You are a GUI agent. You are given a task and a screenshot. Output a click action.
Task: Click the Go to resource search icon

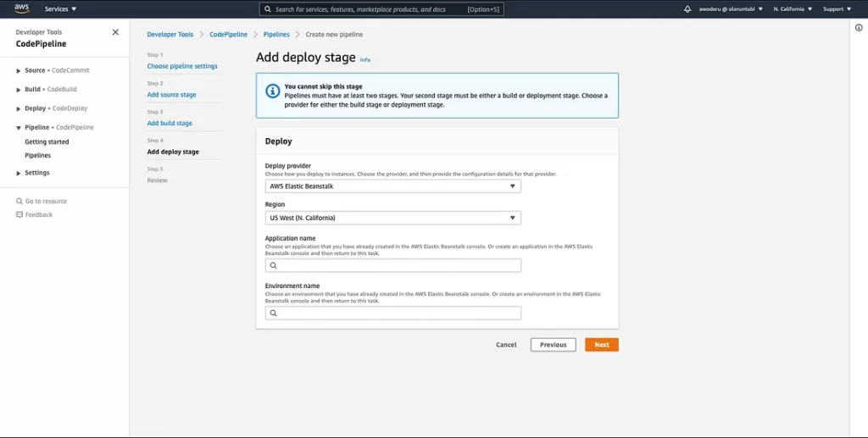19,202
